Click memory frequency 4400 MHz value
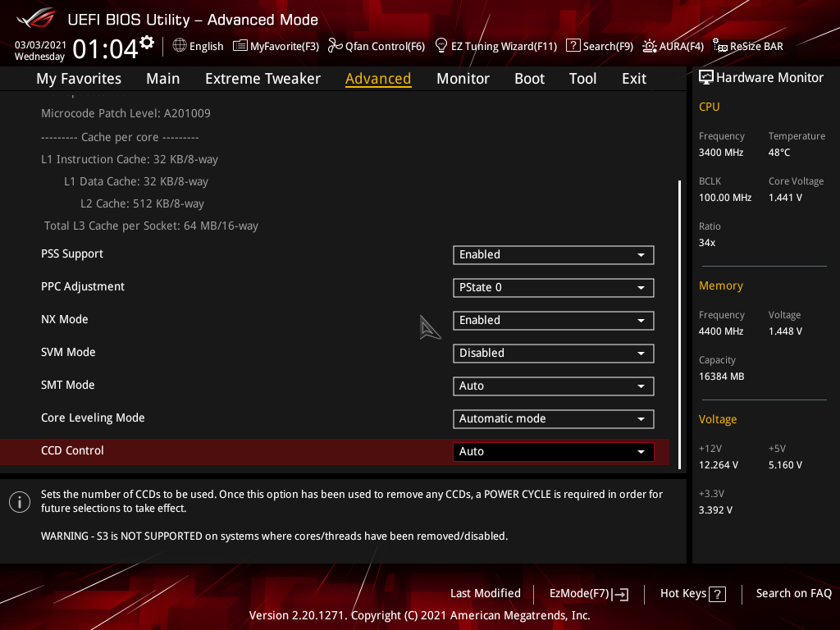The image size is (840, 630). click(x=720, y=331)
